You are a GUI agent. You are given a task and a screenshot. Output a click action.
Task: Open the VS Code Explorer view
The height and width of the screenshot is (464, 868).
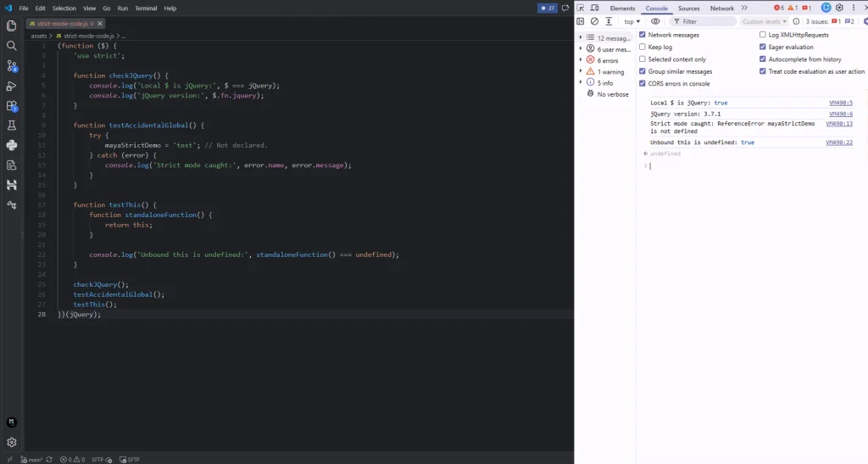coord(12,26)
